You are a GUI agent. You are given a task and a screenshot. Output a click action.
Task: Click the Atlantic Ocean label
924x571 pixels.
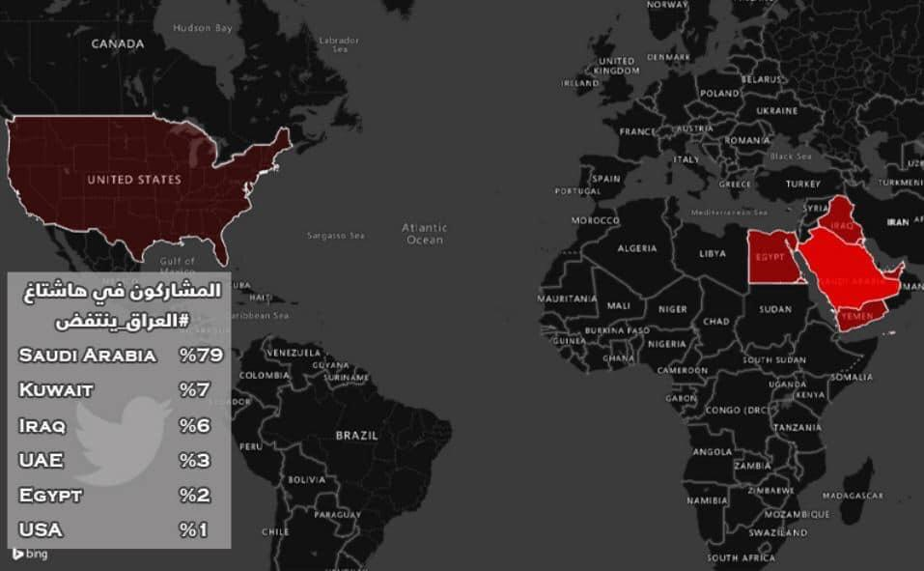(x=425, y=233)
